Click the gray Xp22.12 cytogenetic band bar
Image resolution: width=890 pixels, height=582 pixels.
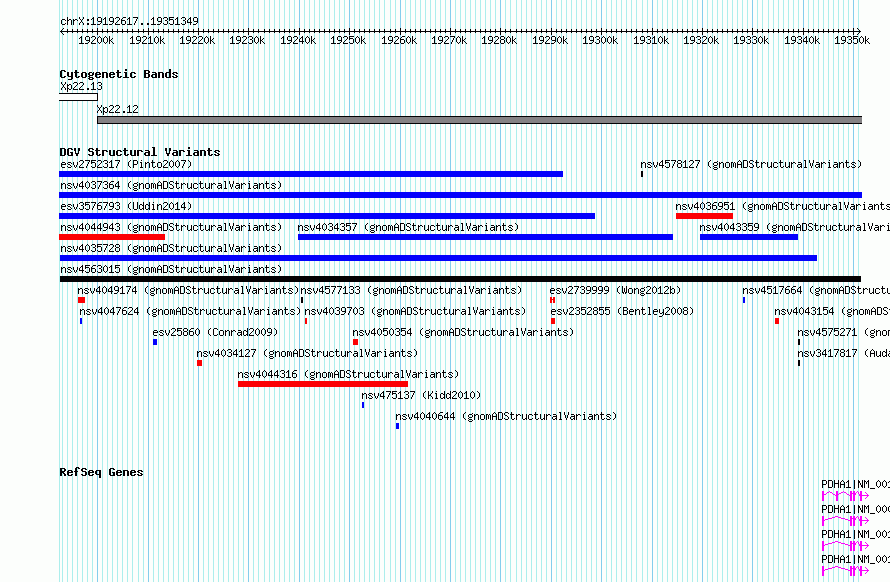[x=480, y=120]
